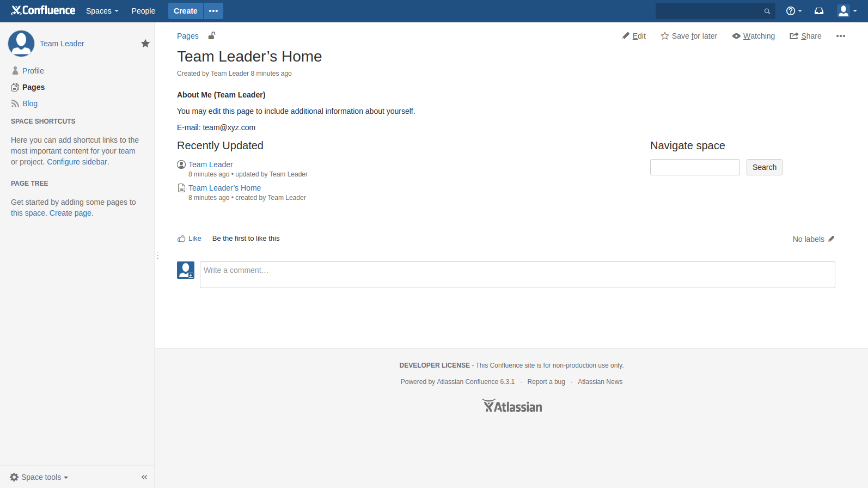
Task: Select Blog in the sidebar
Action: (x=30, y=103)
